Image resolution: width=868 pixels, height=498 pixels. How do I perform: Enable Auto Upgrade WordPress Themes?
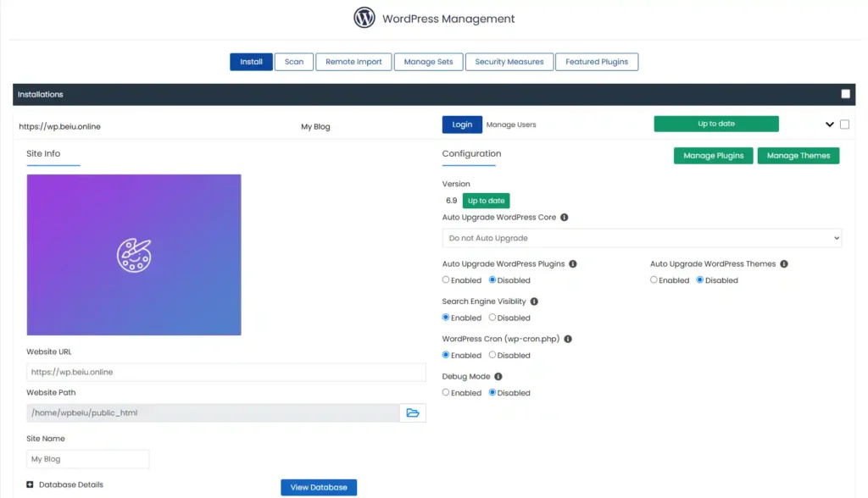(x=654, y=280)
